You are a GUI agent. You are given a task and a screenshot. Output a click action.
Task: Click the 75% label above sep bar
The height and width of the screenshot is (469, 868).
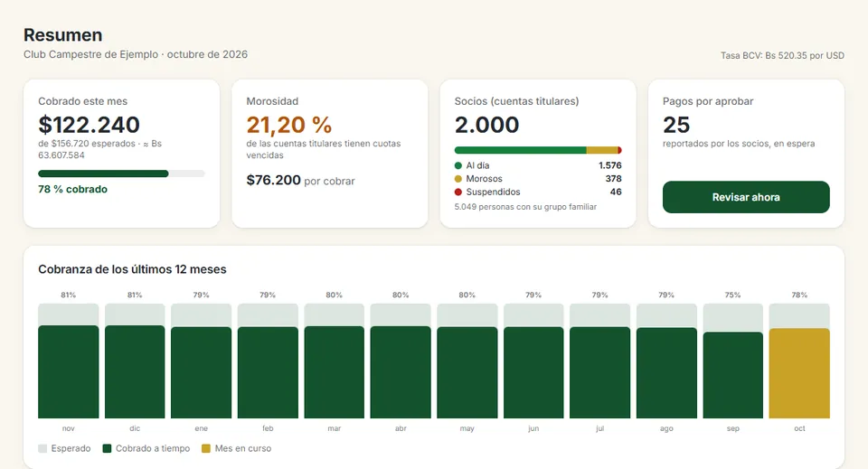click(x=733, y=295)
